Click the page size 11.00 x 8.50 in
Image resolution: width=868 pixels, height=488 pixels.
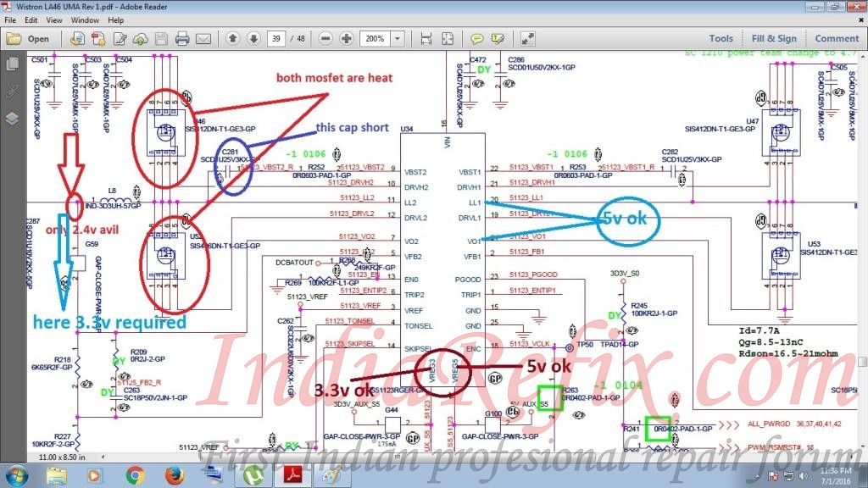[62, 457]
